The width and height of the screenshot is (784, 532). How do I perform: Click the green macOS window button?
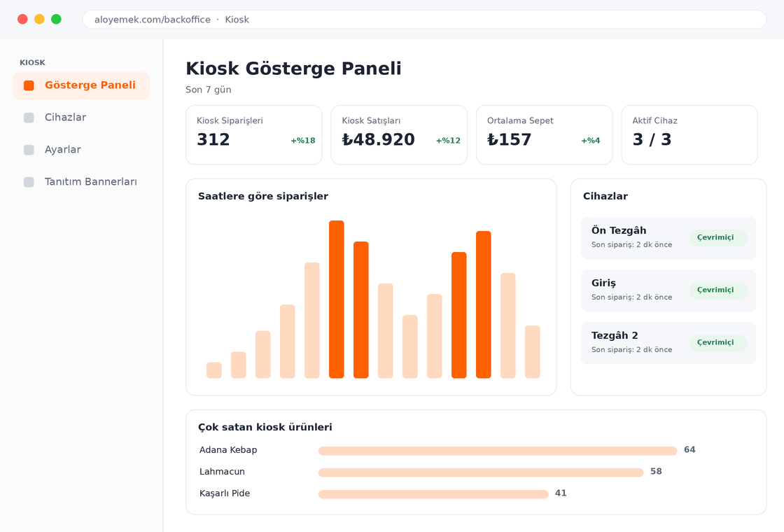click(x=57, y=19)
